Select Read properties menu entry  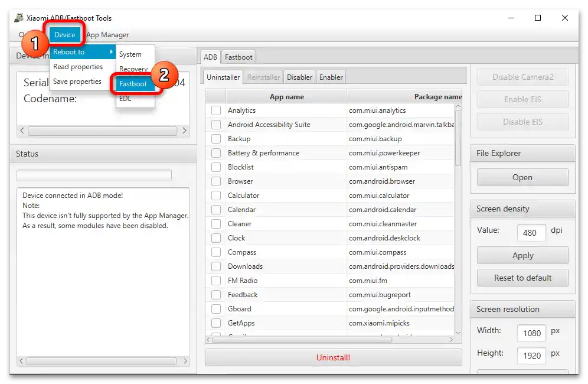click(77, 67)
